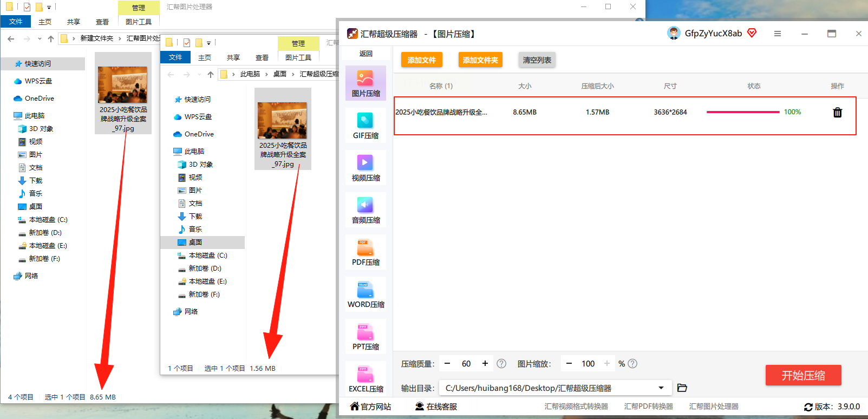Click the 压缩质量 value field showing 60
This screenshot has width=868, height=419.
click(466, 364)
